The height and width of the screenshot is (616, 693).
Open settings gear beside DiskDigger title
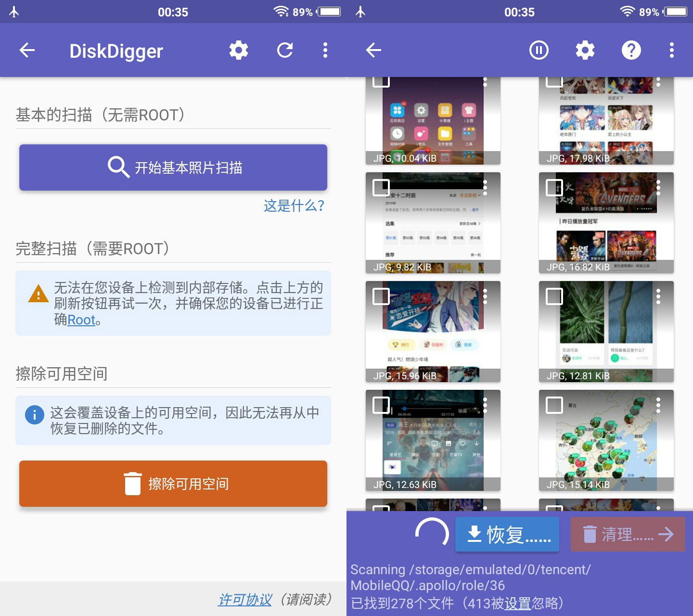[239, 50]
